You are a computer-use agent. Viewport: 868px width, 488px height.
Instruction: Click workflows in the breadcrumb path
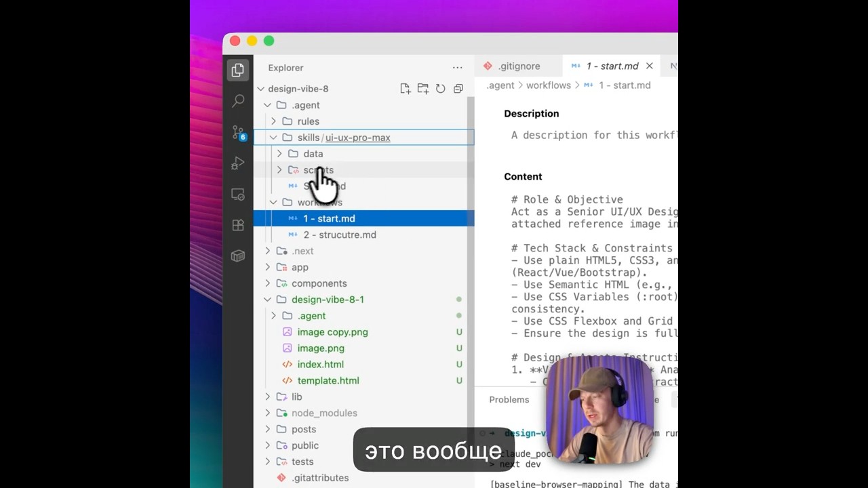549,85
